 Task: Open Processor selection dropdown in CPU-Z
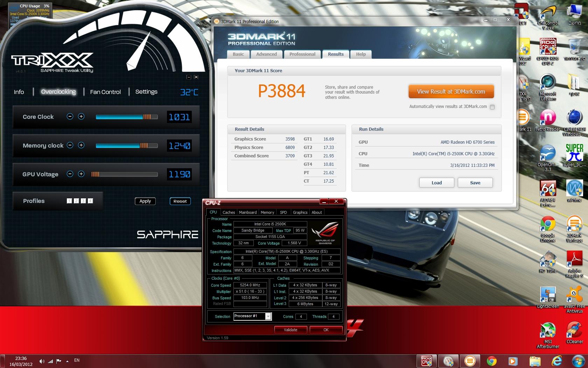click(268, 316)
